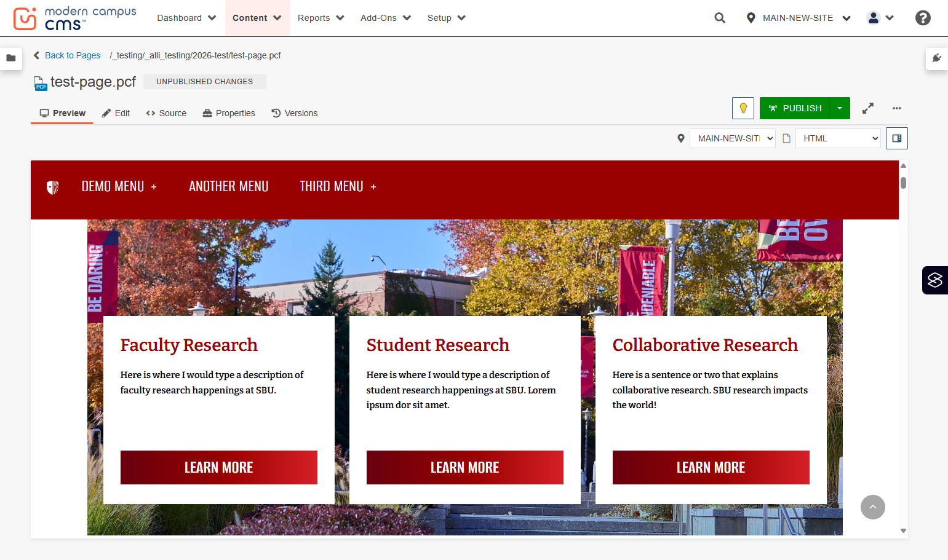Click the floating layers widget icon
948x560 pixels.
[935, 280]
